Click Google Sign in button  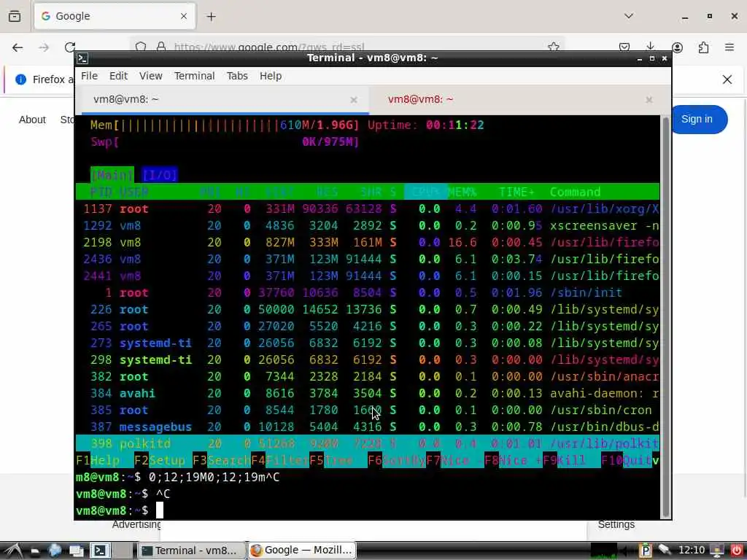click(x=697, y=119)
